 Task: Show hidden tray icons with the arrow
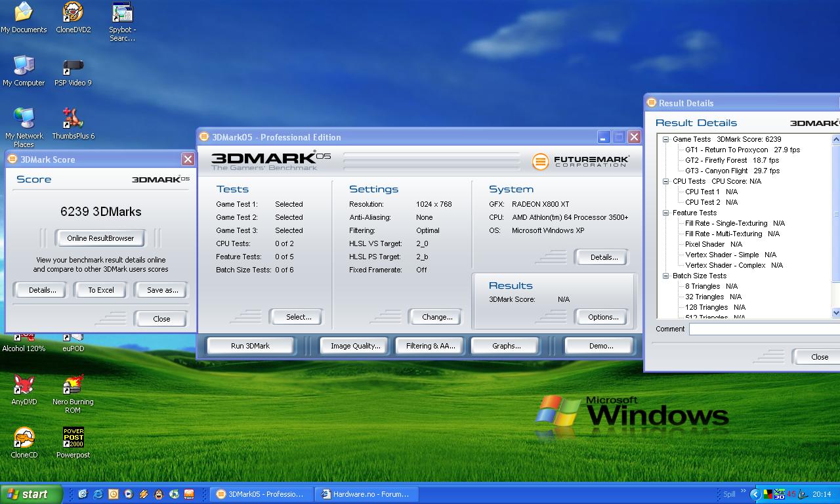pos(755,494)
